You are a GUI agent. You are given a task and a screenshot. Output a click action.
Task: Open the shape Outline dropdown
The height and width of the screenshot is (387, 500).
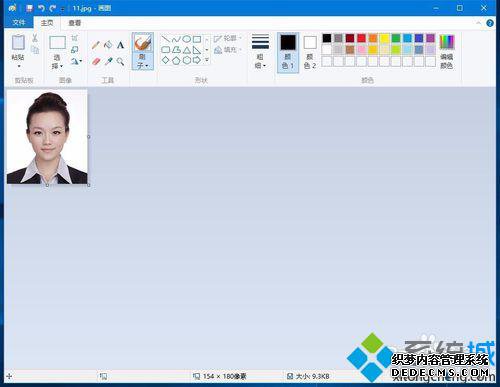click(x=228, y=38)
